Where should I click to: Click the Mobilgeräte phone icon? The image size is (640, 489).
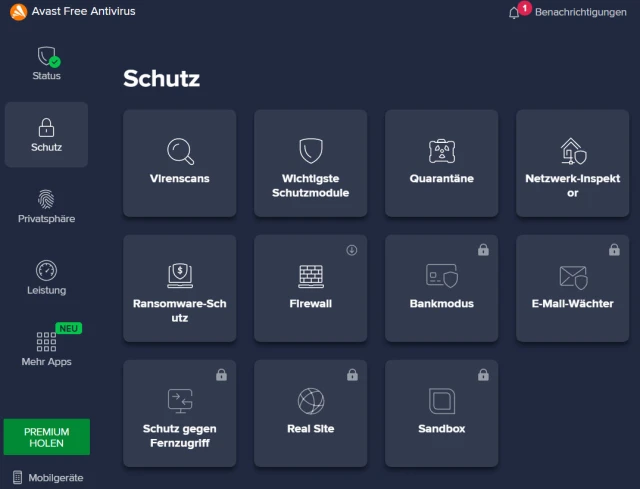click(x=17, y=477)
